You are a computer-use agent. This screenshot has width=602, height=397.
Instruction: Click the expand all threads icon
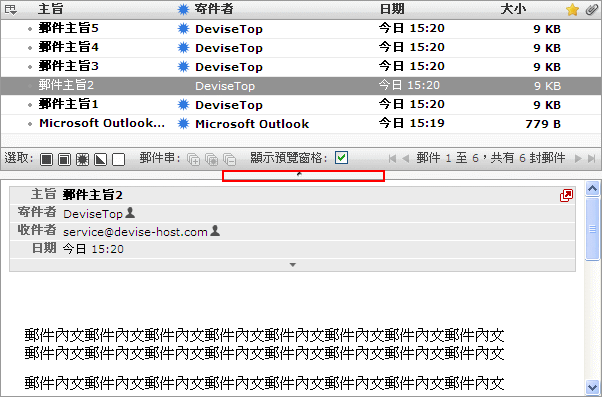point(193,159)
